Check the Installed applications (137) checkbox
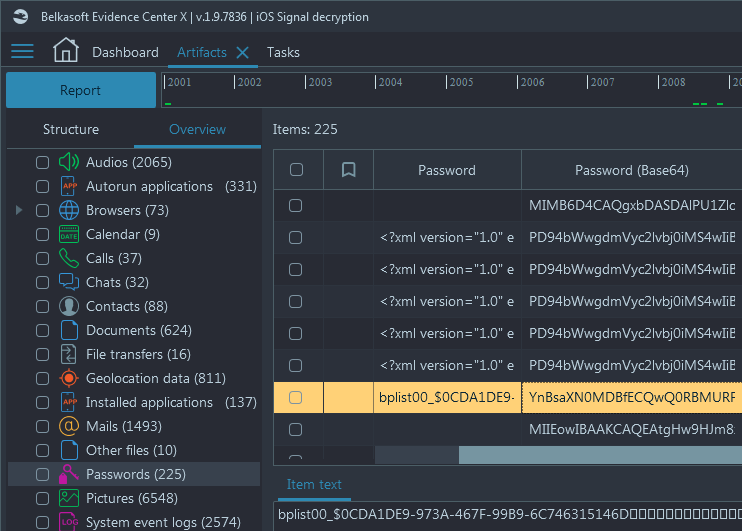The height and width of the screenshot is (531, 742). 43,402
